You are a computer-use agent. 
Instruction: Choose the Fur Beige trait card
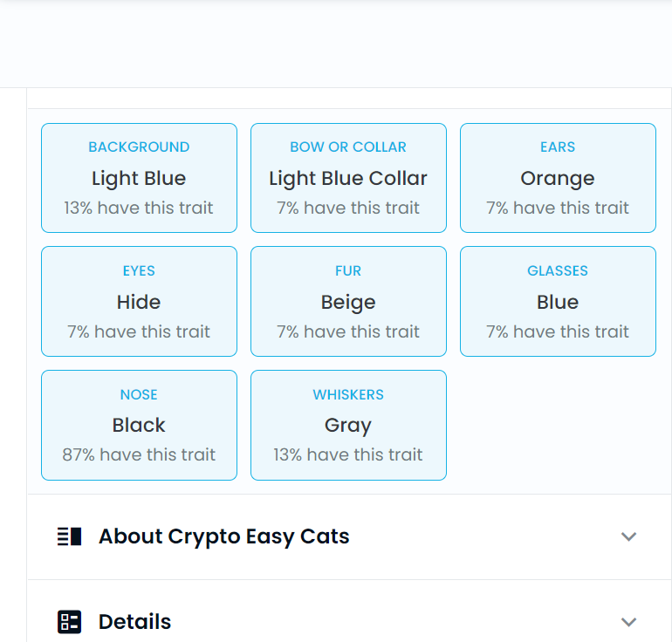coord(348,301)
